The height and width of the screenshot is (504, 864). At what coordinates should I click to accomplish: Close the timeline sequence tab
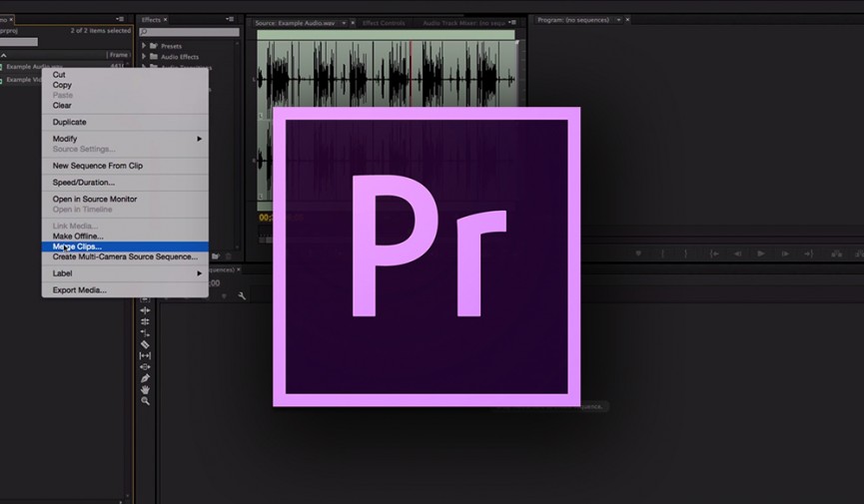[x=238, y=269]
